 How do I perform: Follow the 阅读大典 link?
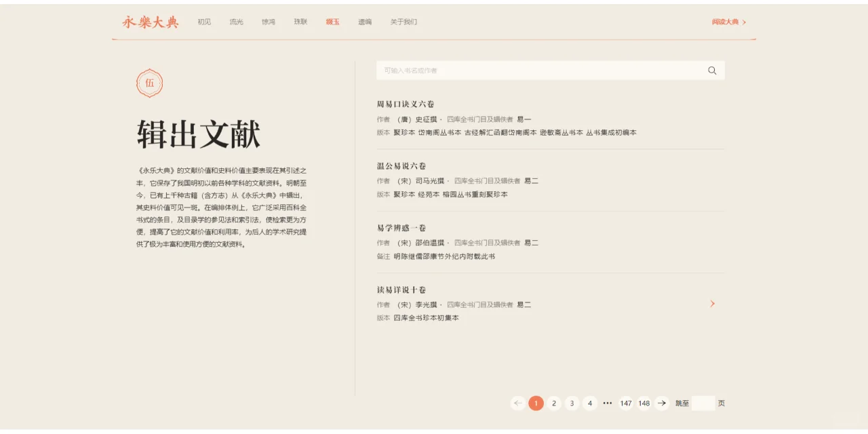tap(729, 22)
